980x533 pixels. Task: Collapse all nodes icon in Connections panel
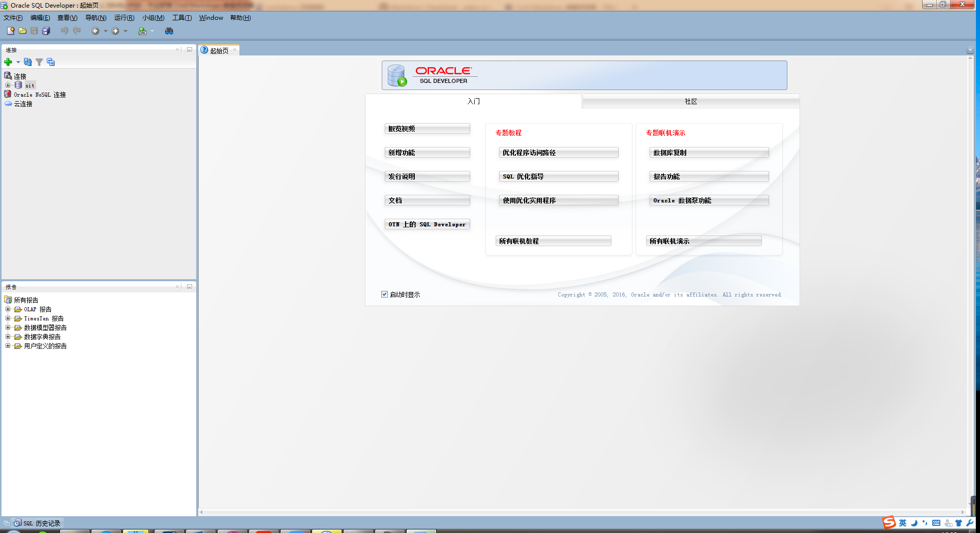coord(51,62)
